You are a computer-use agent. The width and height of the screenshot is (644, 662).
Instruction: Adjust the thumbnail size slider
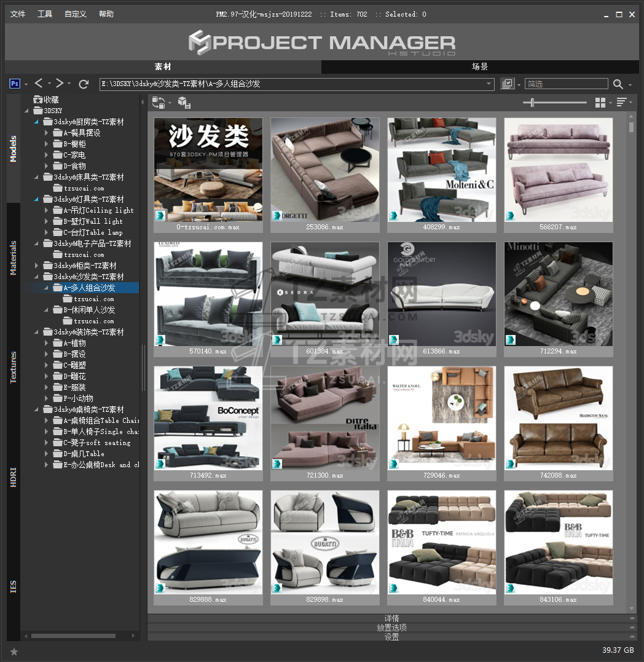point(533,102)
